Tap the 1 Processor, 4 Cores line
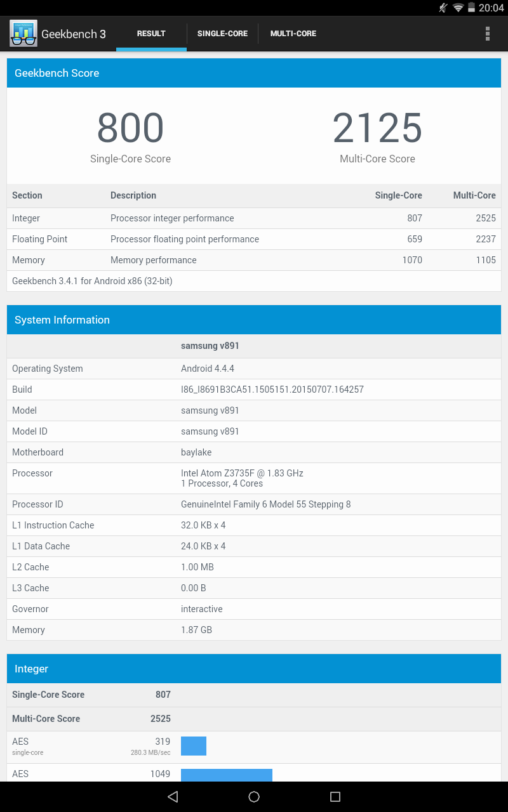The height and width of the screenshot is (812, 508). point(222,483)
